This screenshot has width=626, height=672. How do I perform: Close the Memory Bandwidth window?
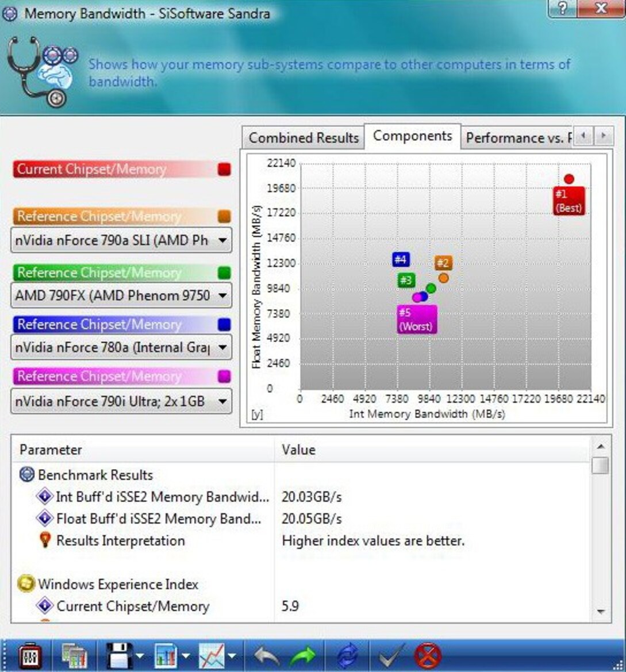click(x=601, y=7)
